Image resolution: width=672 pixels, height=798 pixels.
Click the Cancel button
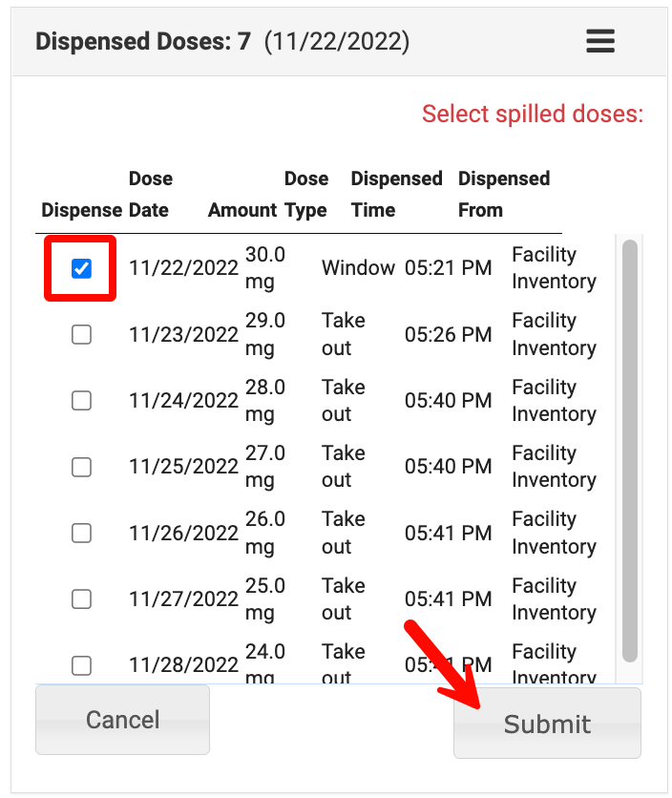[x=122, y=720]
